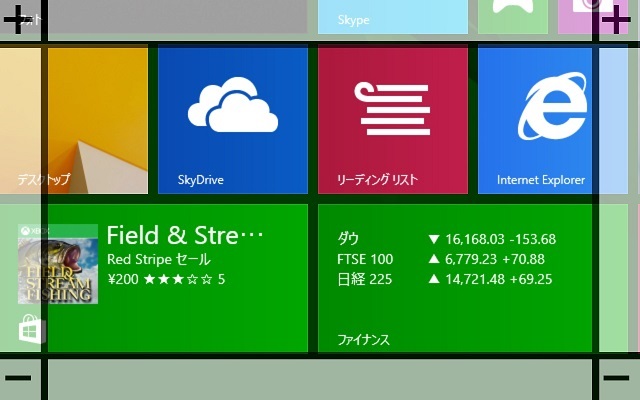Open the ファイナンス finance tile label
Screen dimensions: 640x400
click(363, 339)
